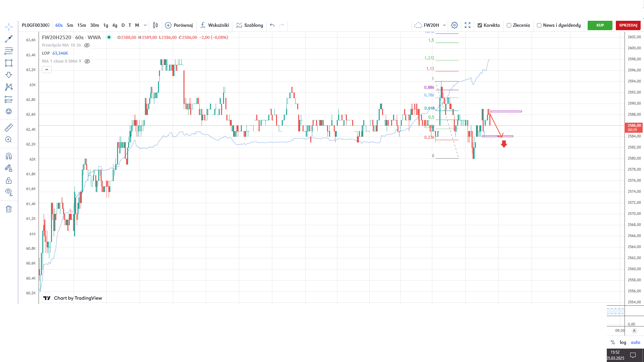Open Windows notification center icon

tap(633, 355)
